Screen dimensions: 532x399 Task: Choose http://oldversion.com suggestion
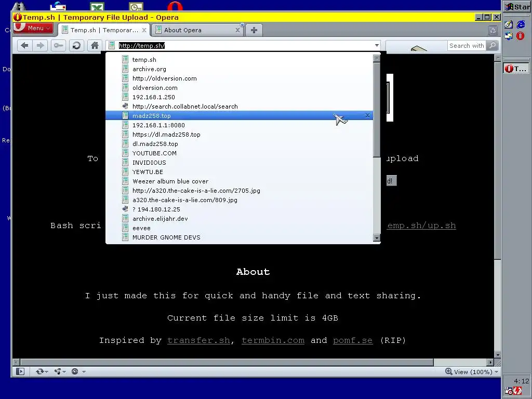click(x=239, y=78)
